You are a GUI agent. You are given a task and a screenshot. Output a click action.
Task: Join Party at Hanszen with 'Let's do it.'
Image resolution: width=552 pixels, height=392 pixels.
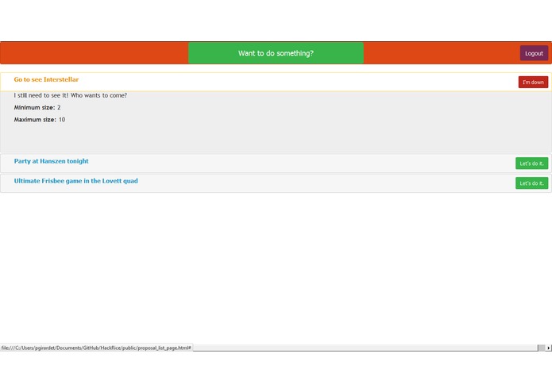click(x=531, y=163)
